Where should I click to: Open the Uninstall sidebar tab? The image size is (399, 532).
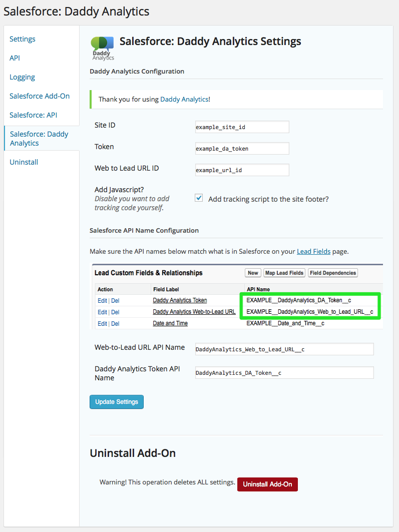pyautogui.click(x=24, y=162)
